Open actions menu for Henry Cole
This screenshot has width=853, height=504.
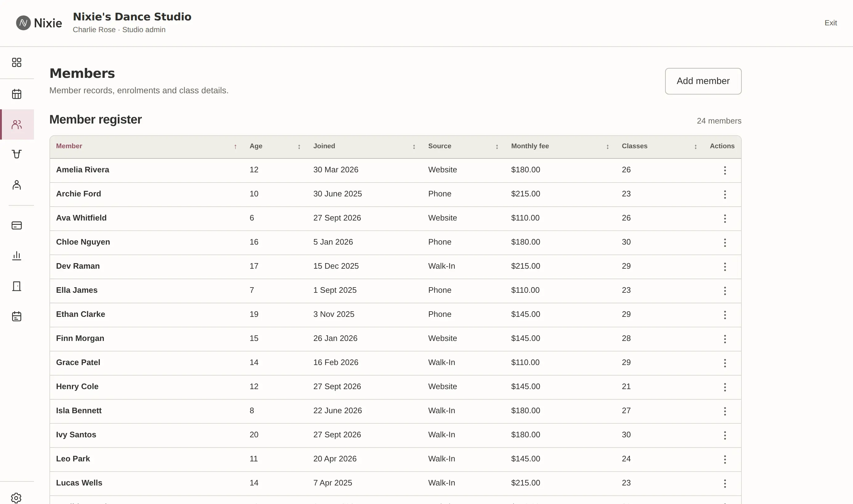pos(725,387)
